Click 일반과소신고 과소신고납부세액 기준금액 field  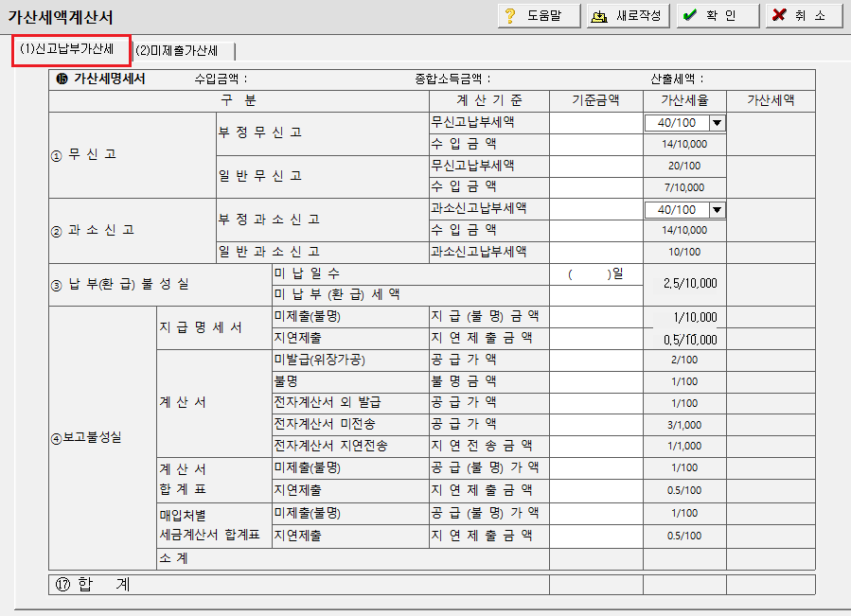(596, 253)
